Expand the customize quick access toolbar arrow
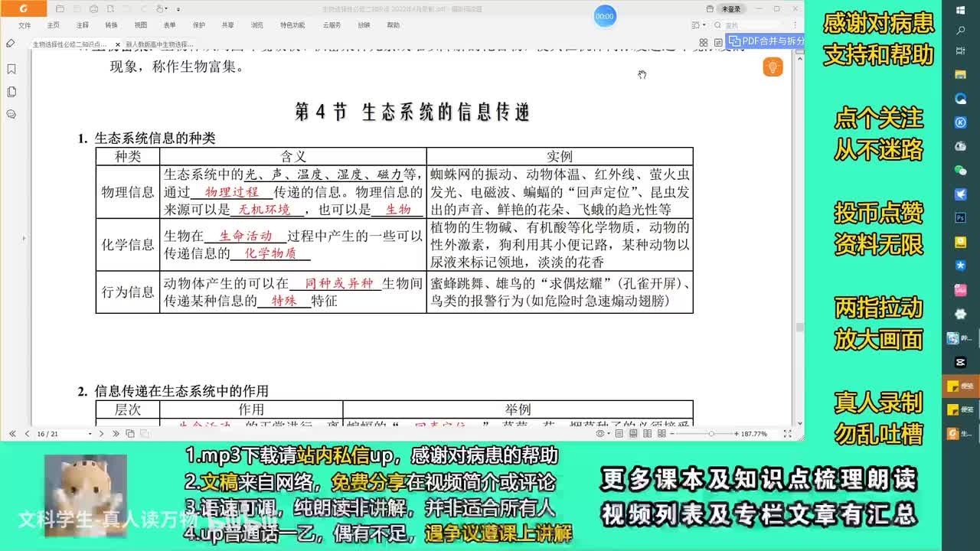The height and width of the screenshot is (551, 980). point(178,9)
